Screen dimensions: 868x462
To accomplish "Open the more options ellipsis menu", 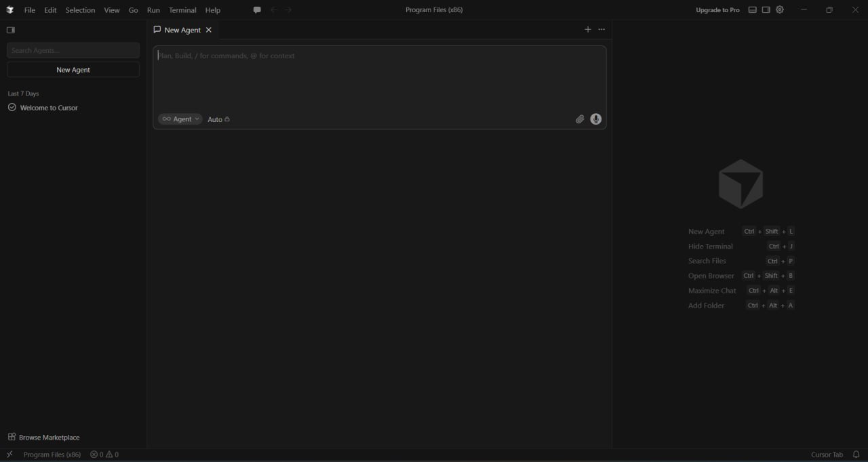I will pos(601,29).
